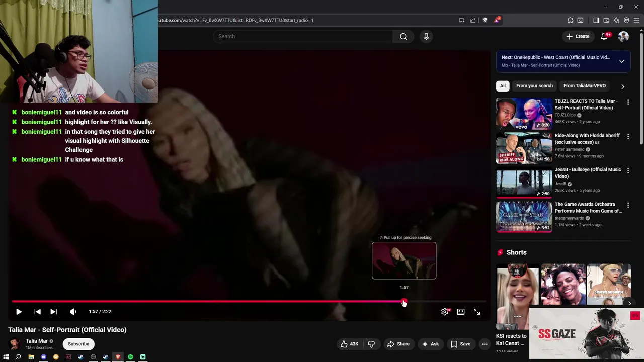Select the All filter chip
This screenshot has height=362, width=644.
click(x=503, y=86)
